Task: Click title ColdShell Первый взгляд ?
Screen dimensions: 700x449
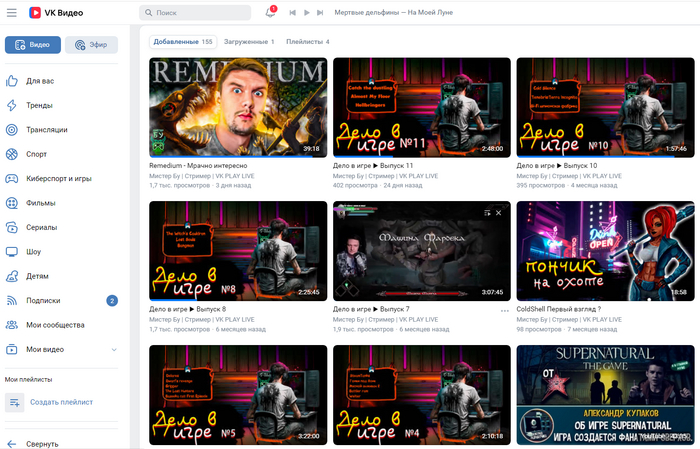Action: pos(559,309)
